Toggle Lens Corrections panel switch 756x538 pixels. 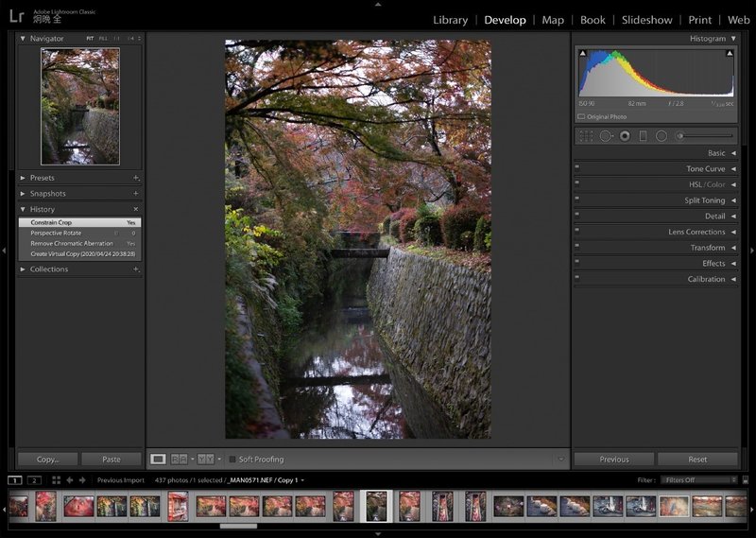tap(577, 230)
